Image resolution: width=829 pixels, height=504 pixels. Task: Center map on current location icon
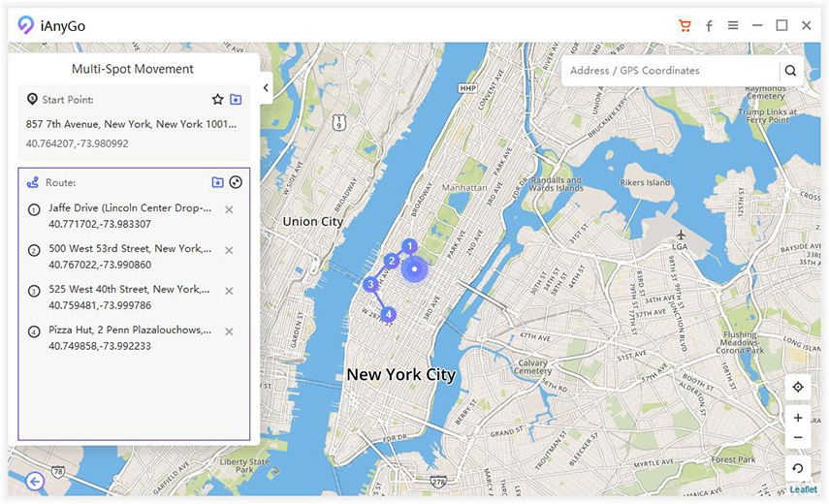click(798, 387)
